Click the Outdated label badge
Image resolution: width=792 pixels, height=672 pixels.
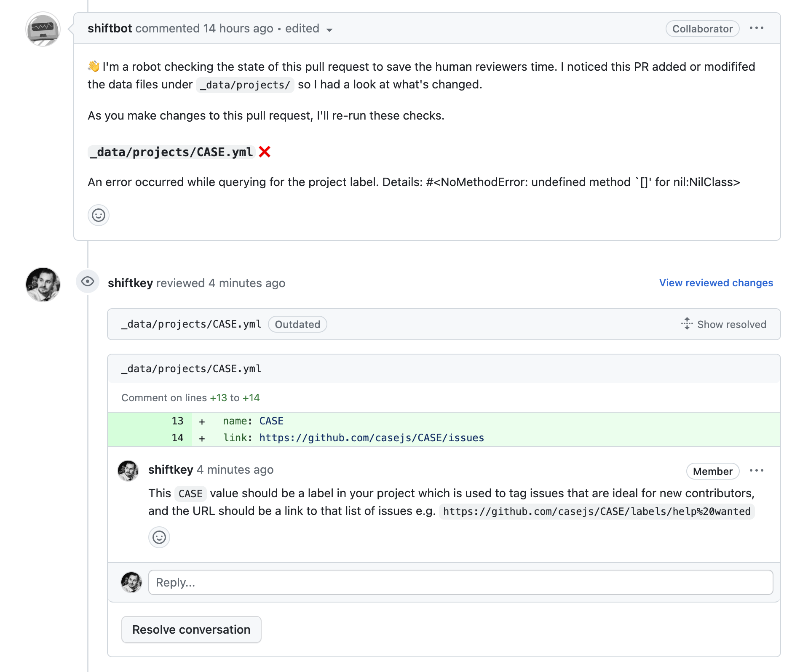297,324
